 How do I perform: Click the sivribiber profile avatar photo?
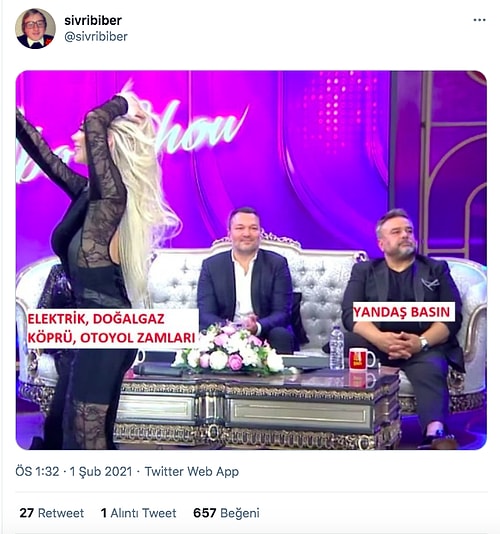click(35, 29)
